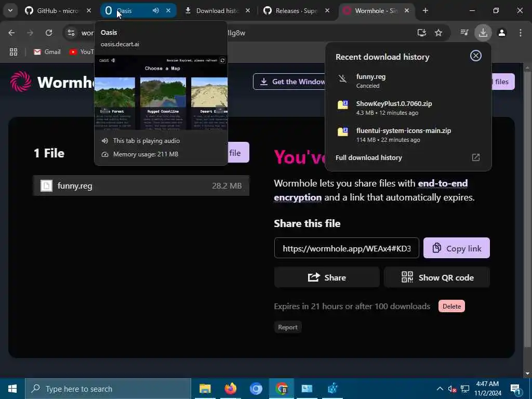Mute the Oasis tab audio icon

point(156,10)
